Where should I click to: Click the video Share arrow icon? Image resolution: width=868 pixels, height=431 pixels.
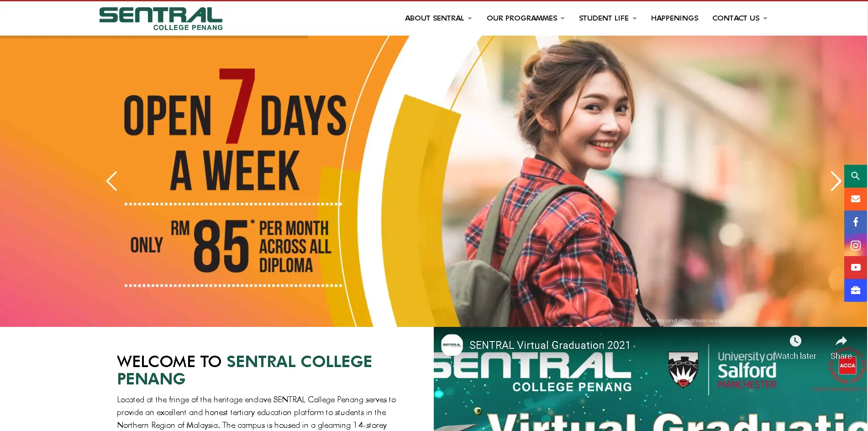click(841, 341)
